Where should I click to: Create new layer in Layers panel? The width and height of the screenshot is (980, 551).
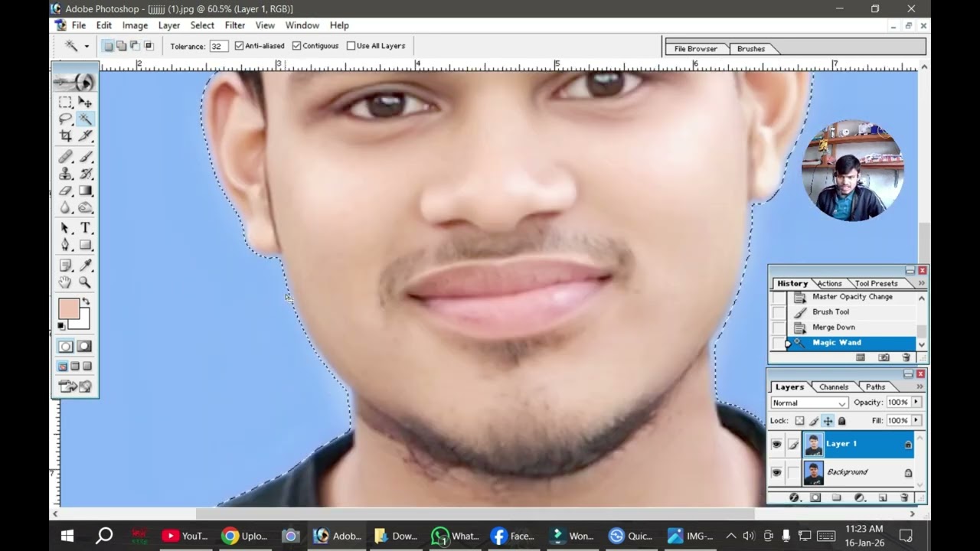[x=883, y=497]
